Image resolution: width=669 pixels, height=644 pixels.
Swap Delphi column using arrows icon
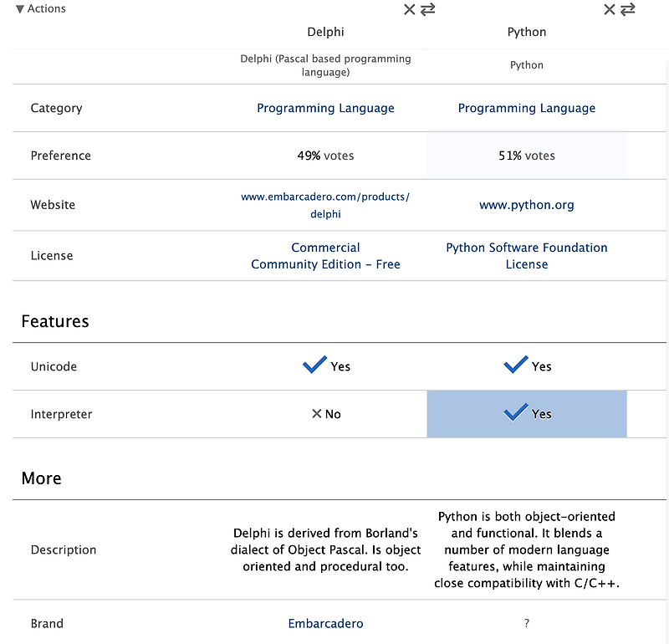pyautogui.click(x=427, y=9)
